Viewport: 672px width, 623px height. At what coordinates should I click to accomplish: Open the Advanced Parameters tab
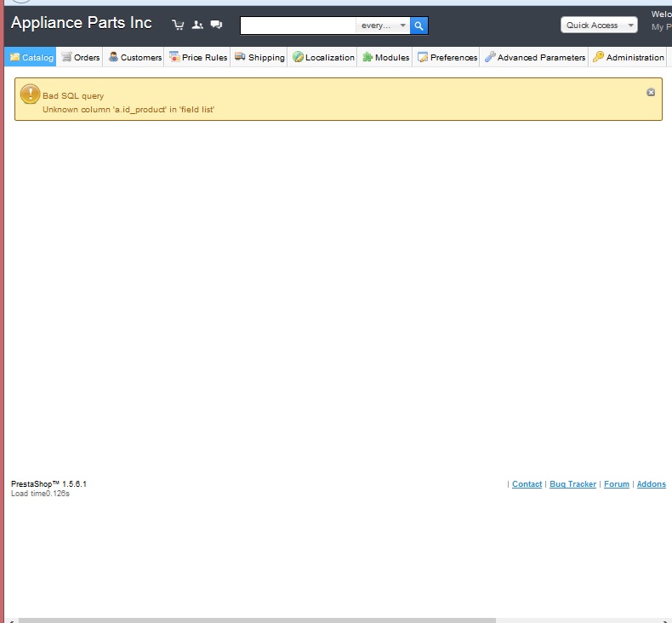click(x=535, y=57)
